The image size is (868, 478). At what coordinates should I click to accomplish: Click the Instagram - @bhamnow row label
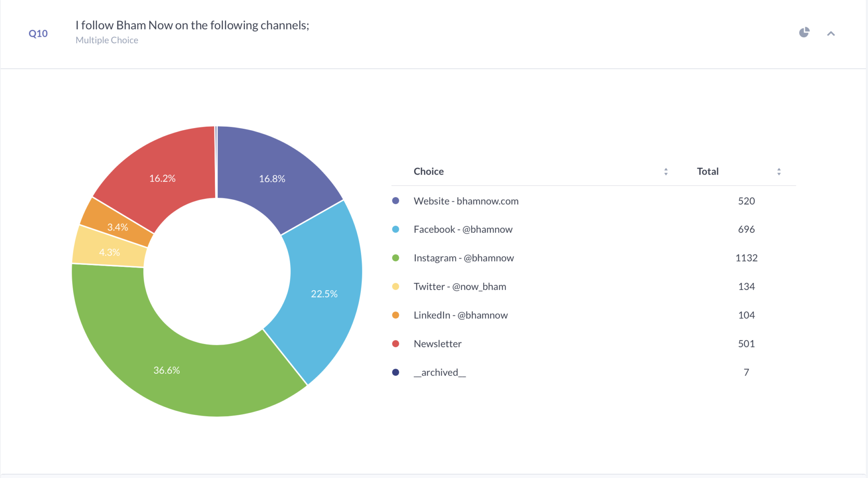(x=464, y=258)
